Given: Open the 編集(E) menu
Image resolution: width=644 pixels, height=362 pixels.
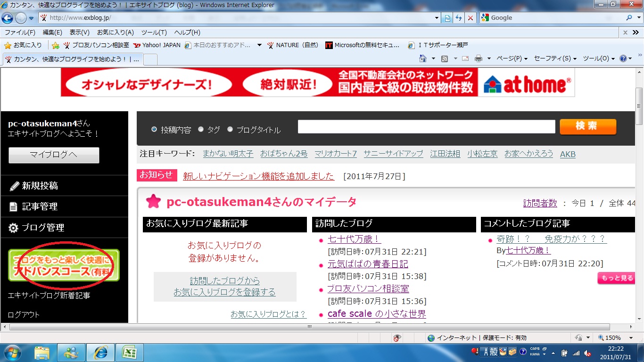Looking at the screenshot, I should point(52,33).
